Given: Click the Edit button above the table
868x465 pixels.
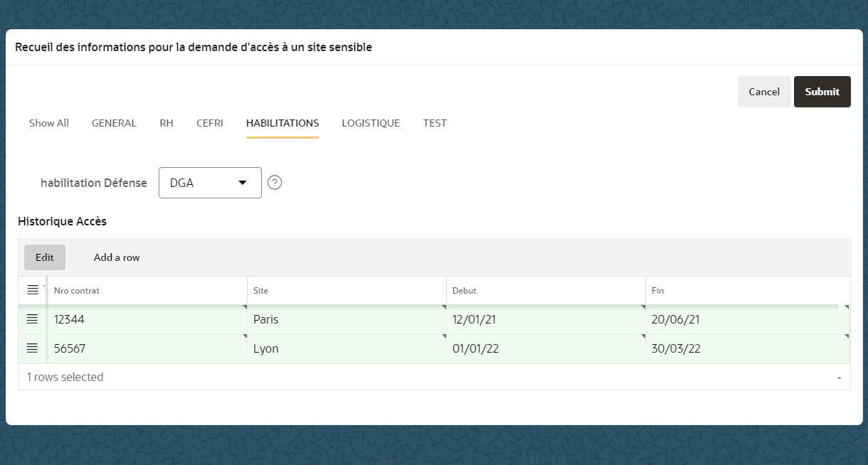Looking at the screenshot, I should pyautogui.click(x=44, y=257).
